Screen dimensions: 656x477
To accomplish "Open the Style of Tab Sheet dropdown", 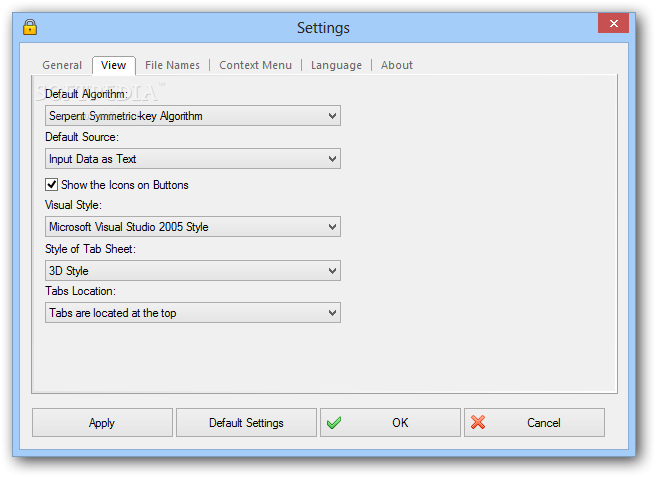I will (x=193, y=271).
